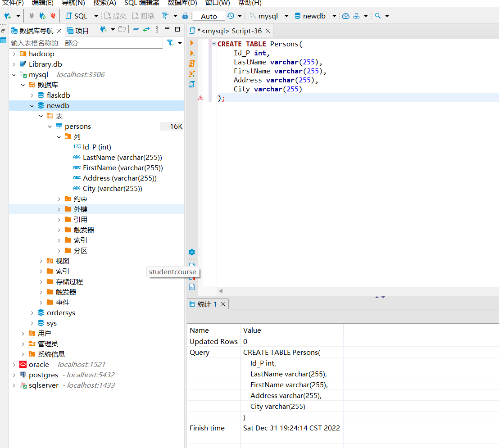499x448 pixels.
Task: Click the tools icon next to dashboard
Action: tap(356, 16)
